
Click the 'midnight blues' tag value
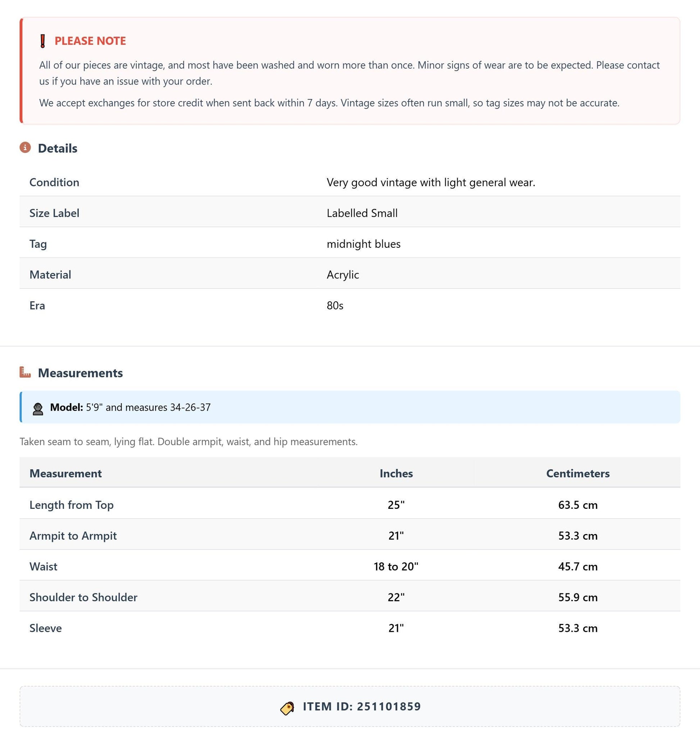click(x=363, y=244)
